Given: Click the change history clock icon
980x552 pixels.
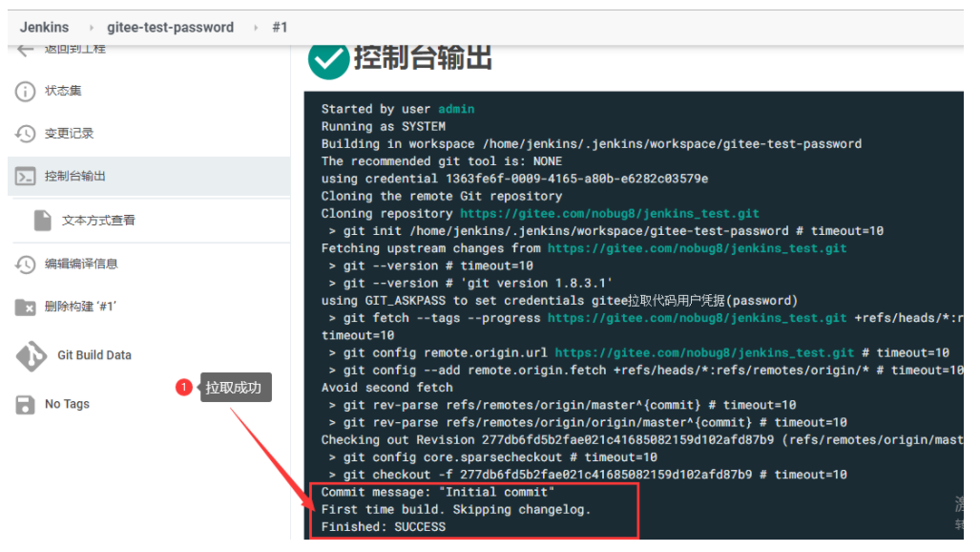Looking at the screenshot, I should (25, 134).
